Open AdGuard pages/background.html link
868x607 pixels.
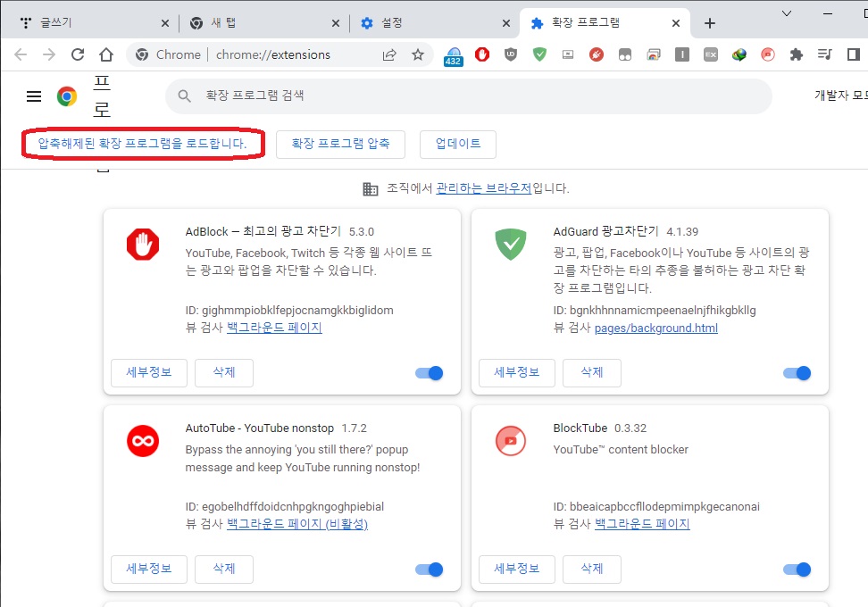[x=656, y=328]
